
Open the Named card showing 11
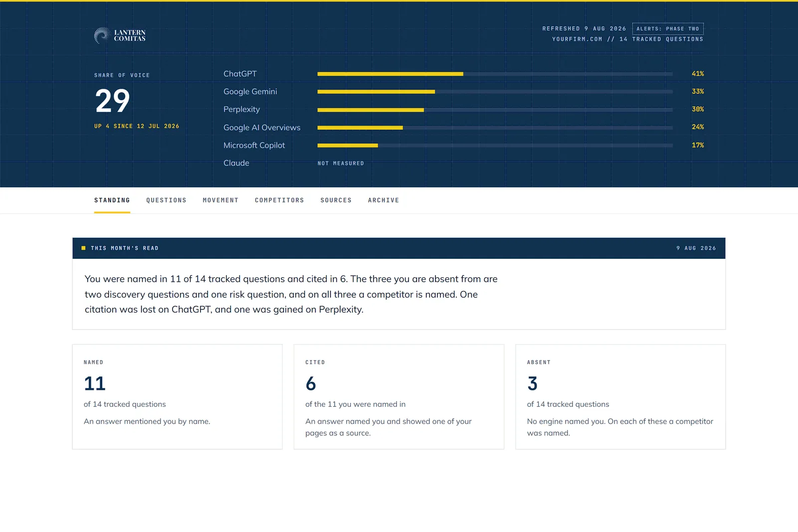(178, 397)
